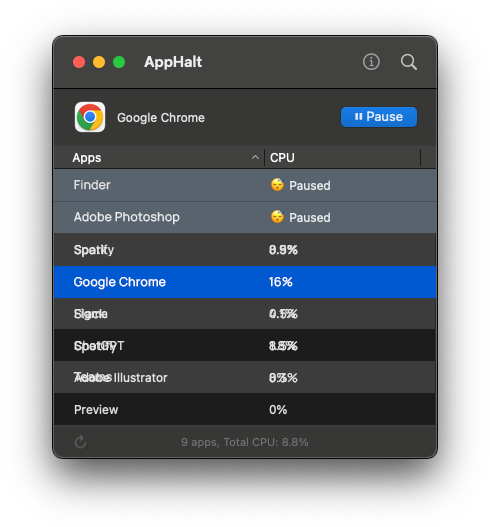Screen dimensions: 490x527
Task: Click the sleeping emoji in Adobe Photoshop row
Action: tap(278, 217)
